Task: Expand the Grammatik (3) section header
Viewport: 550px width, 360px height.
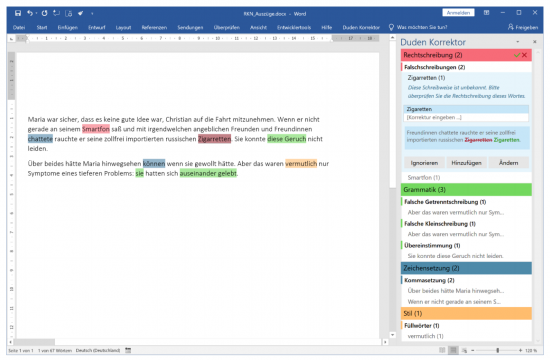Action: coord(466,189)
